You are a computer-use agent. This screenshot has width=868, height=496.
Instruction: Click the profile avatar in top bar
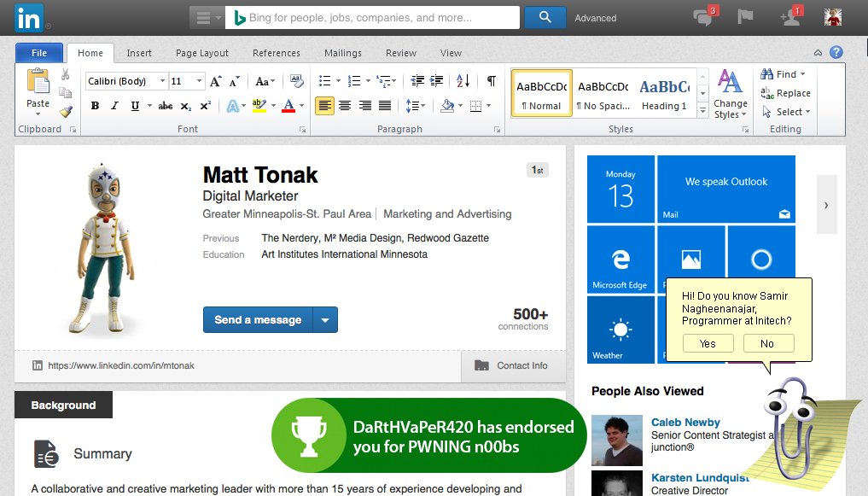pos(832,17)
